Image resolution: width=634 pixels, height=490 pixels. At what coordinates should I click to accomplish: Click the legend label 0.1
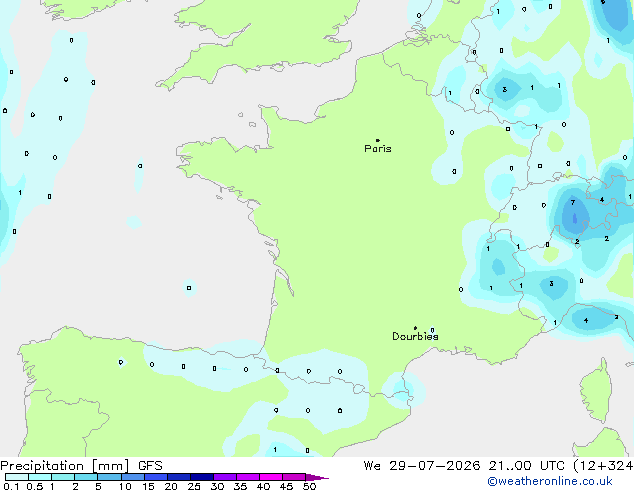[11, 486]
